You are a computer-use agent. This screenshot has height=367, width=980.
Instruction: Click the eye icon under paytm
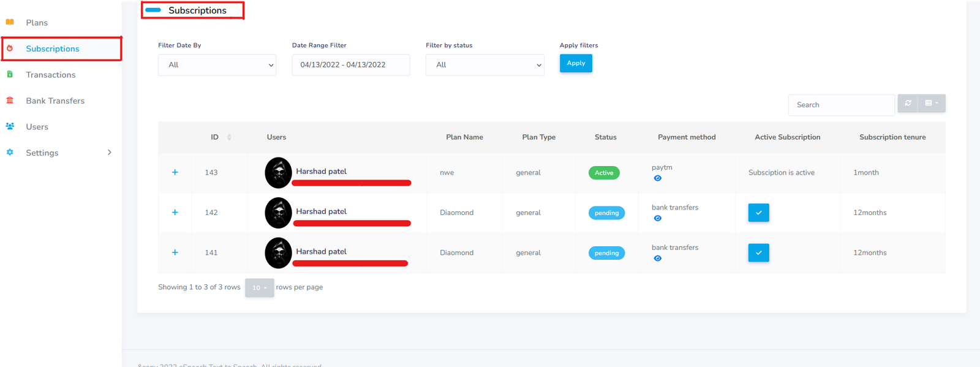pyautogui.click(x=657, y=178)
